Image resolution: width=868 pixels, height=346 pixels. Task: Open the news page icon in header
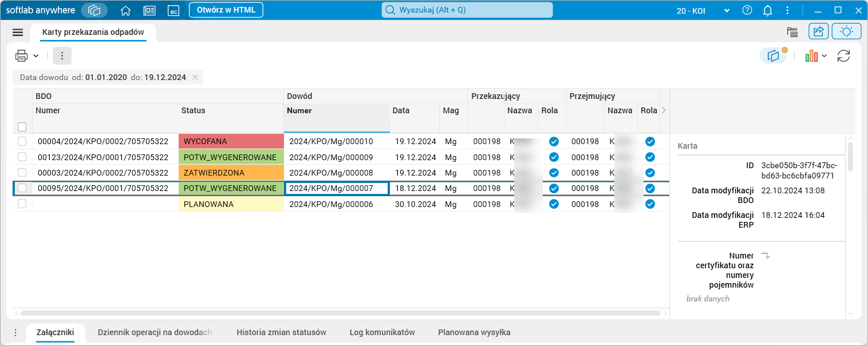(x=149, y=10)
